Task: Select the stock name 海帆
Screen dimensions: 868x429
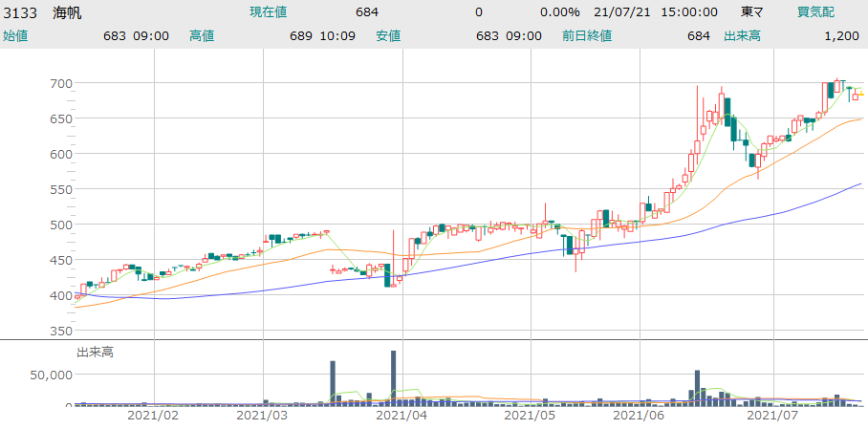Action: [x=67, y=12]
